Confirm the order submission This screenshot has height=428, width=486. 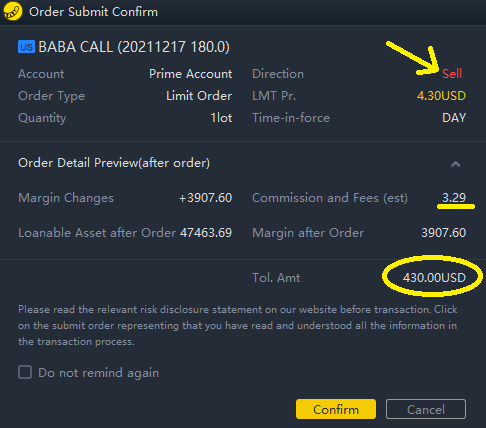coord(336,409)
